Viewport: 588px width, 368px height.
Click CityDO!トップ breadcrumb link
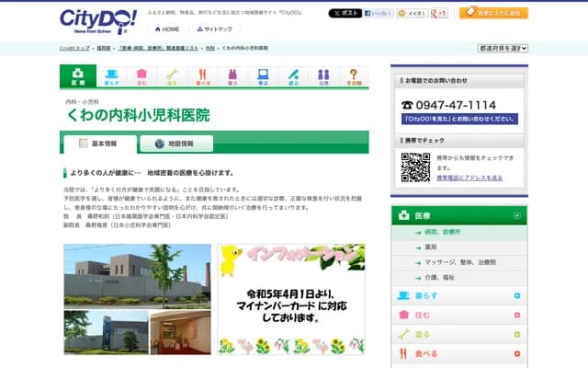tap(75, 48)
